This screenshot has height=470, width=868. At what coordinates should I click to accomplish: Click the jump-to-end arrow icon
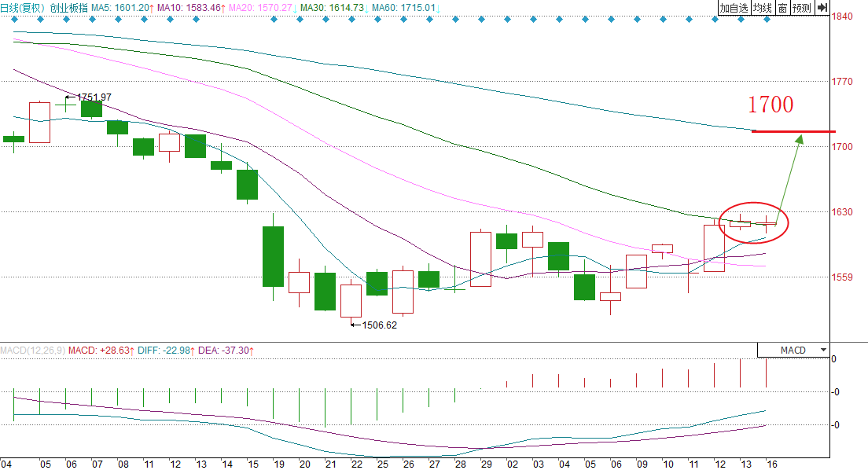[822, 8]
